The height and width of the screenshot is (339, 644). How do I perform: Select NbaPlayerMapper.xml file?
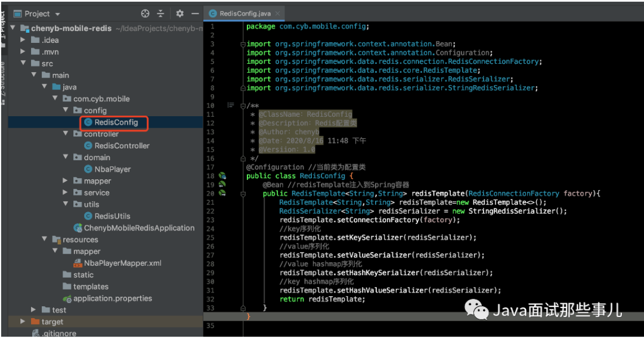(x=122, y=263)
